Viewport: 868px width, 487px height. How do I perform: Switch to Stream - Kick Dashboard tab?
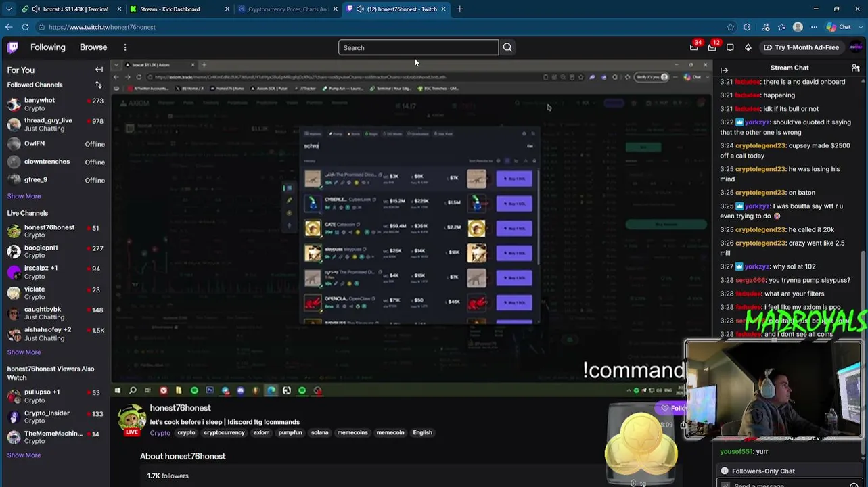179,9
